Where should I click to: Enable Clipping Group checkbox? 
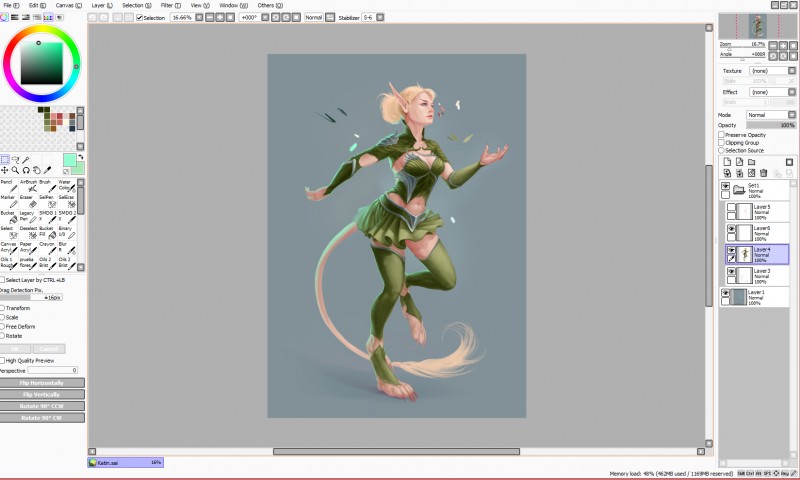click(x=721, y=142)
